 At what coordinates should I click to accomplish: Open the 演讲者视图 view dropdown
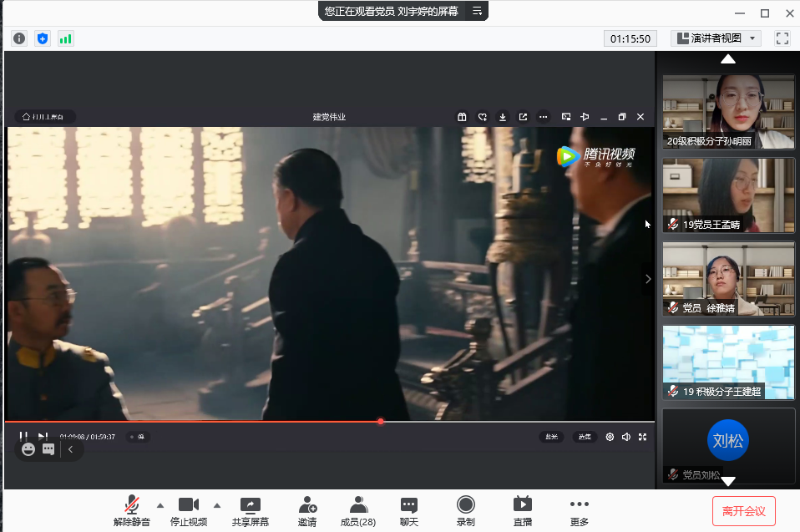point(716,38)
